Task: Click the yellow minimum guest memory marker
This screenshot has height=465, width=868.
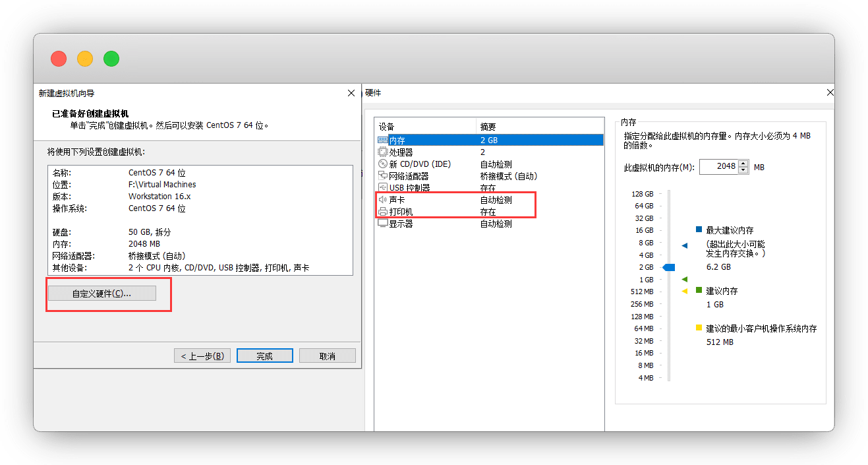Action: point(684,291)
